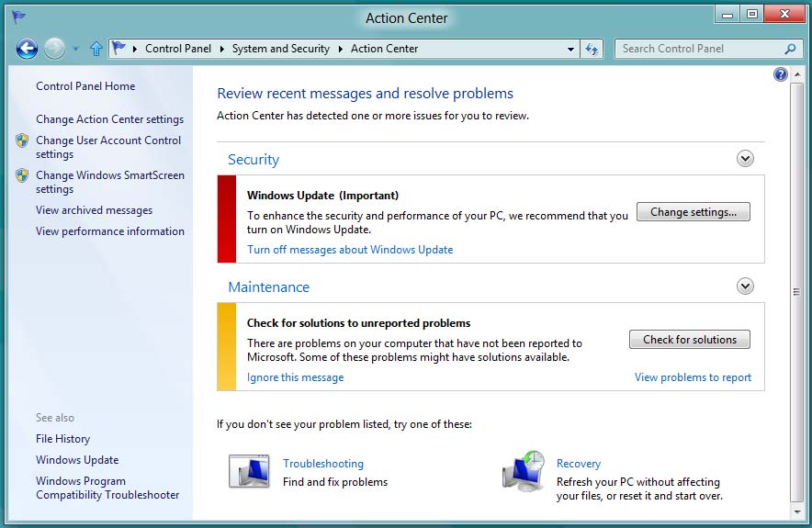Collapse the Security section chevron
Image resolution: width=812 pixels, height=528 pixels.
[x=745, y=159]
